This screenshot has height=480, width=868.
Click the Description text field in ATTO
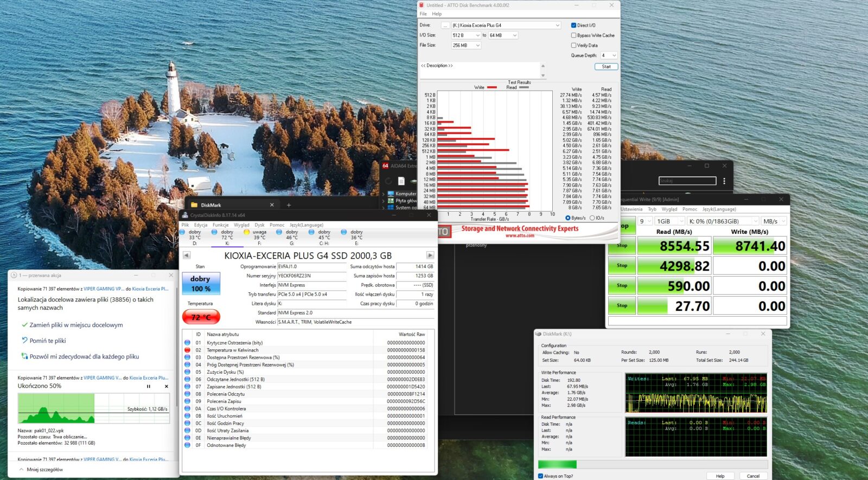pos(480,71)
